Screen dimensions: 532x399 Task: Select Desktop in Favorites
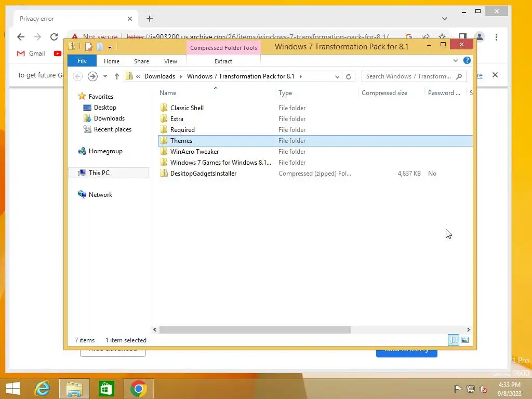click(105, 108)
